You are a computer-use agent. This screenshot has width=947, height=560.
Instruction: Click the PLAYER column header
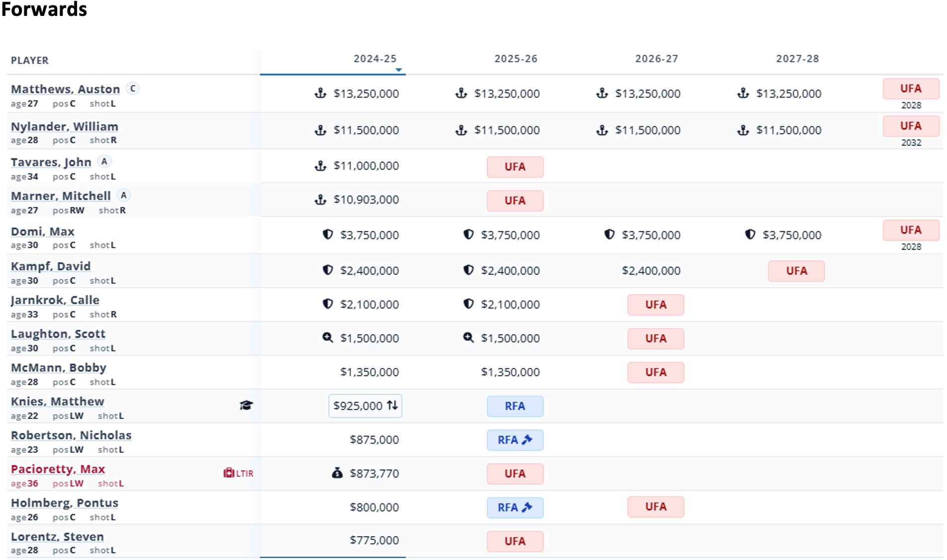pos(30,61)
